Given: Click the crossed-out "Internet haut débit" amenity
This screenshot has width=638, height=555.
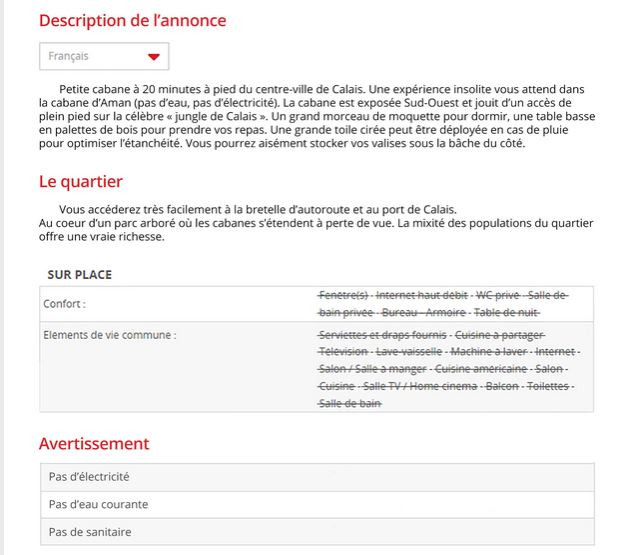Looking at the screenshot, I should 422,296.
